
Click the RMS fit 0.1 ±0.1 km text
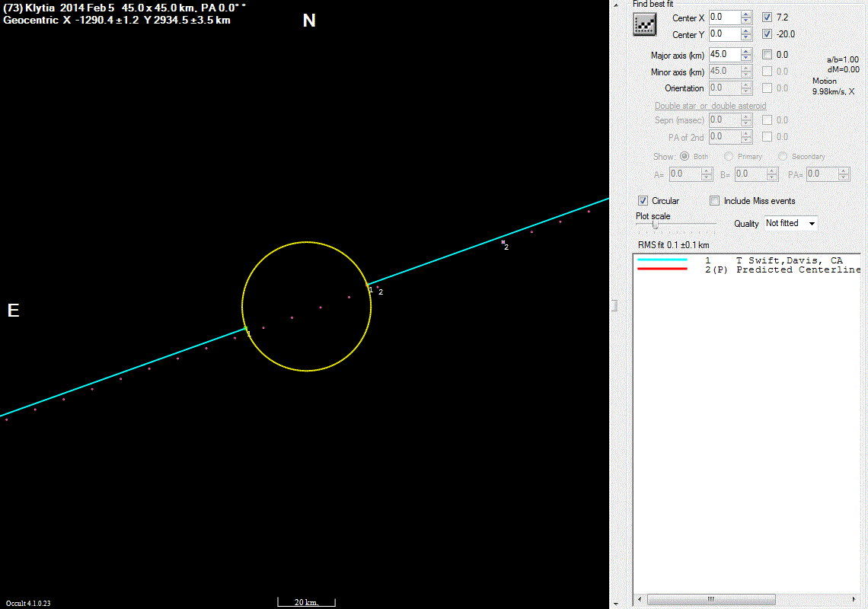coord(673,244)
